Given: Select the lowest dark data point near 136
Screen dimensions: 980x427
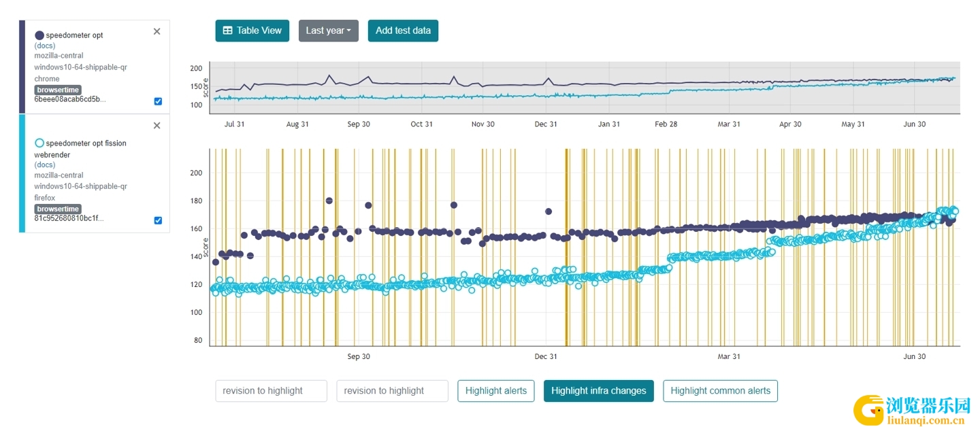Looking at the screenshot, I should click(216, 262).
